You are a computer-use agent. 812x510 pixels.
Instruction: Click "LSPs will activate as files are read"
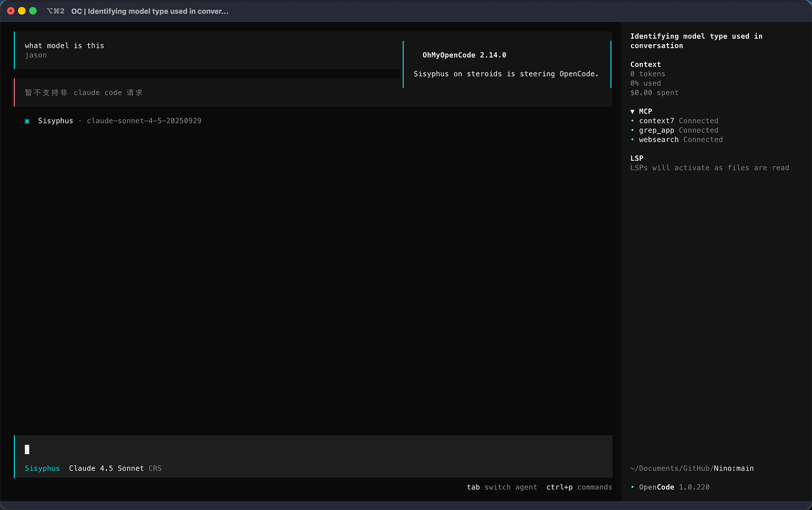tap(710, 168)
